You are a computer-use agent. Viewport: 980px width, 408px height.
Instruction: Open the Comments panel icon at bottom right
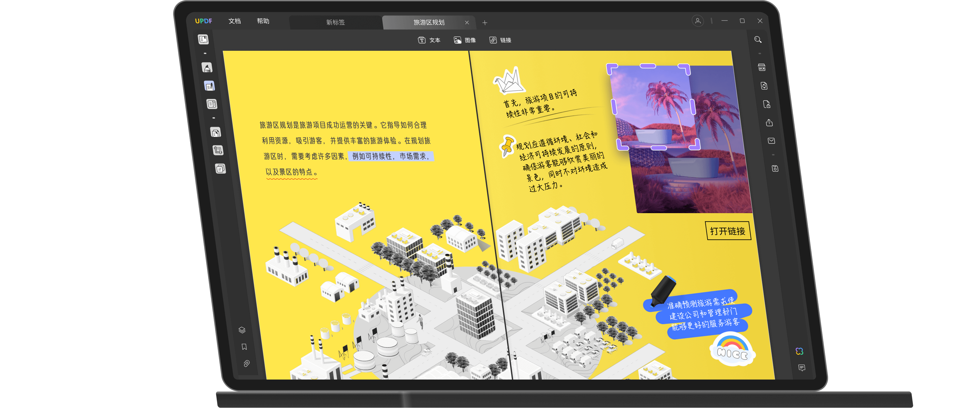[x=802, y=368]
